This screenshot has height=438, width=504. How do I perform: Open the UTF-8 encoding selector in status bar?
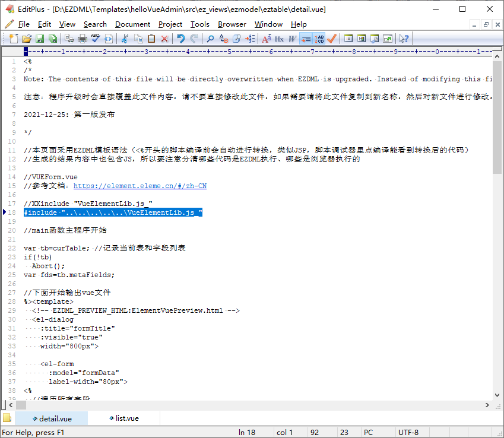pos(408,433)
